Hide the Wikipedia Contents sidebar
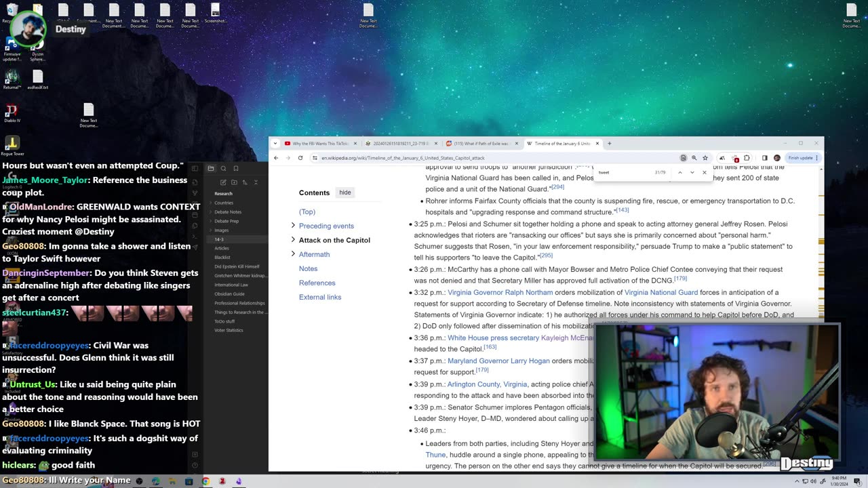The height and width of the screenshot is (488, 868). pyautogui.click(x=345, y=192)
